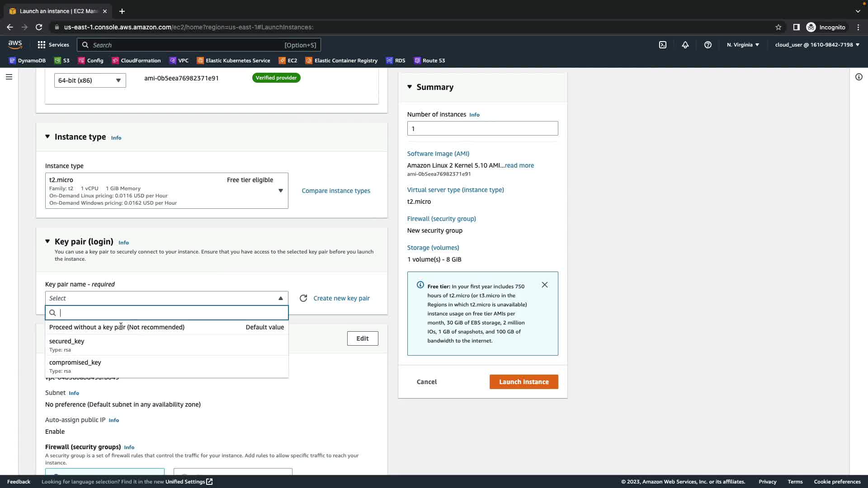Open AWS CloudShell icon in header
This screenshot has height=488, width=868.
tap(663, 45)
